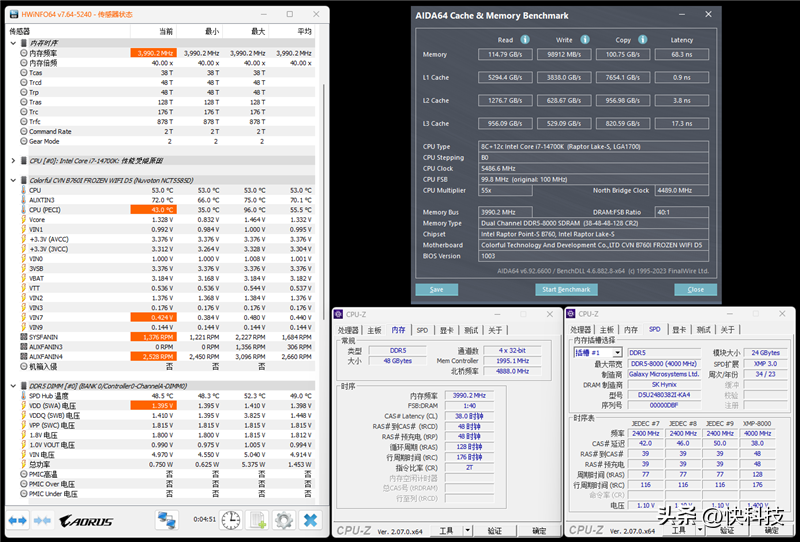Expand the CPU [#0] Intel Core i7-14700K section
Image resolution: width=800 pixels, height=542 pixels.
point(11,160)
